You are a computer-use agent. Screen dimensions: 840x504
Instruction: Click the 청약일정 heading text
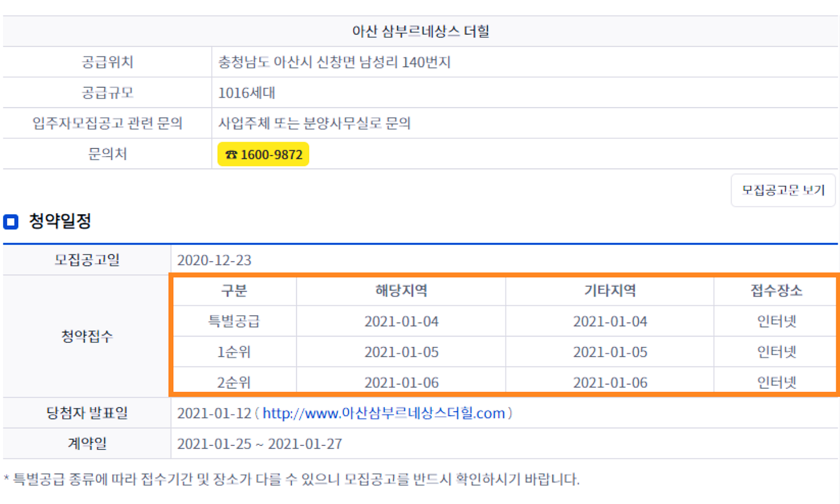click(60, 221)
